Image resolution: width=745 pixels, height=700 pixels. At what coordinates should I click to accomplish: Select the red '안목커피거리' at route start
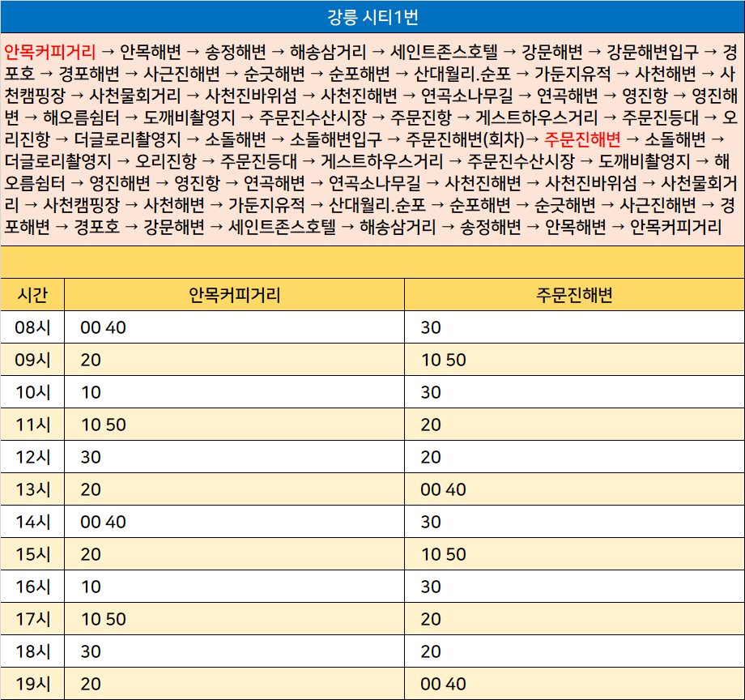50,52
